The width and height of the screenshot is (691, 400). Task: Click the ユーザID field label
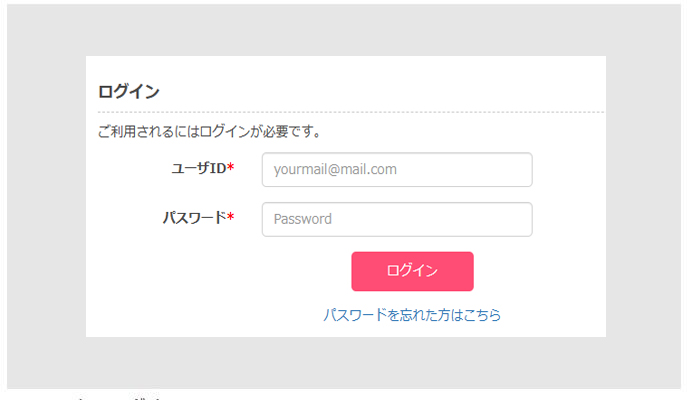pos(197,168)
